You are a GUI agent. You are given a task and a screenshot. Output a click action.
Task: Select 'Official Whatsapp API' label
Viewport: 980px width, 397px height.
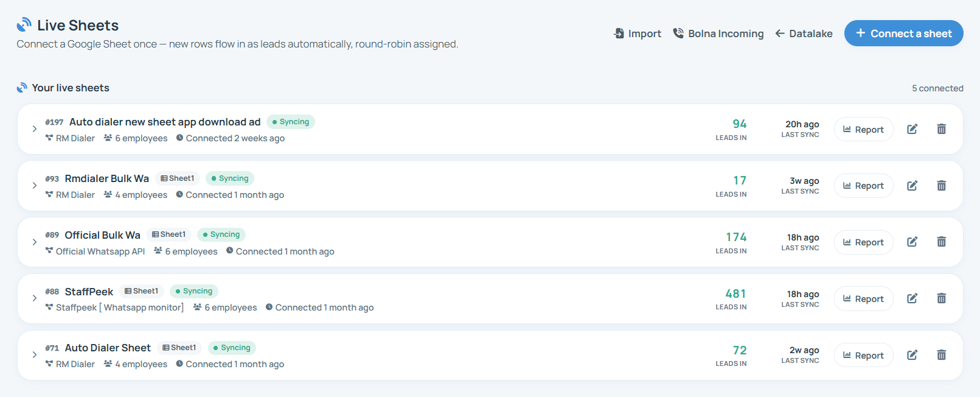click(x=100, y=251)
